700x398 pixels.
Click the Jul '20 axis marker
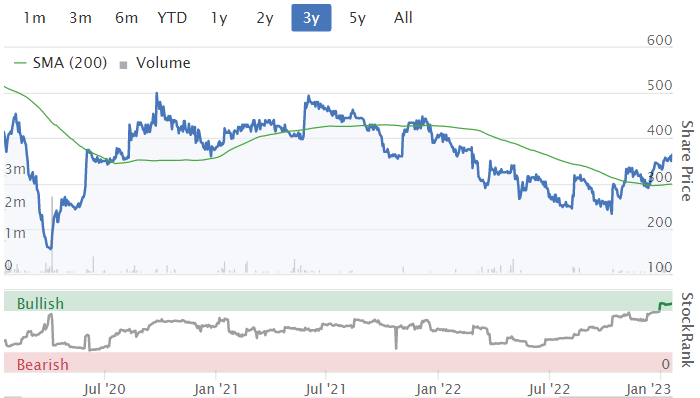click(105, 389)
